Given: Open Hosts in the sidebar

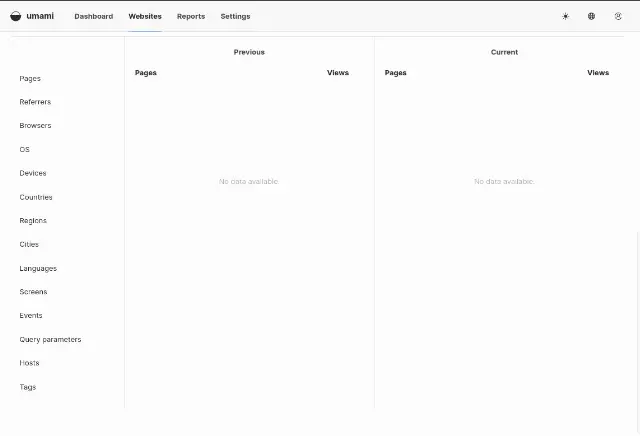Looking at the screenshot, I should point(29,363).
